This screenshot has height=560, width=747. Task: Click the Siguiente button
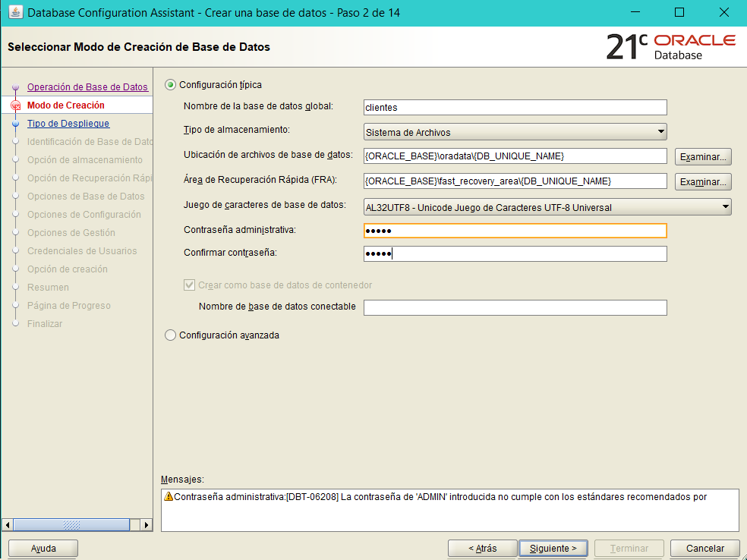[553, 549]
